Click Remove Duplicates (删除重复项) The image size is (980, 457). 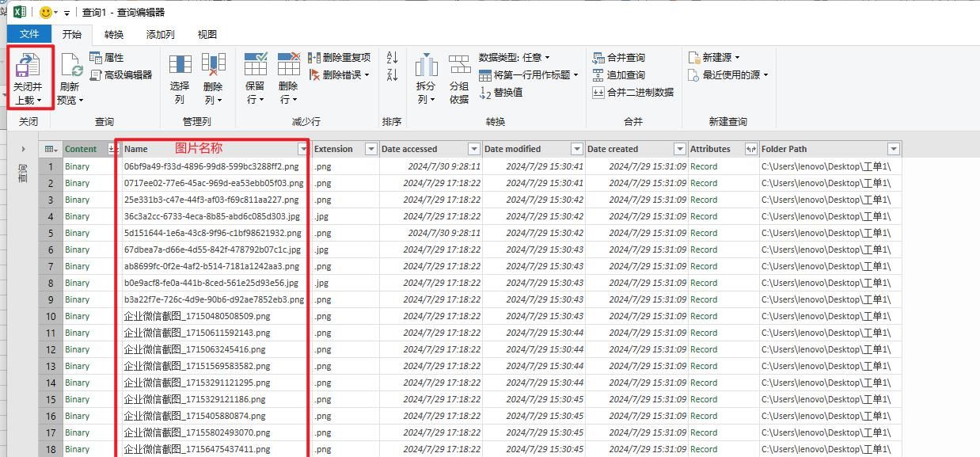pyautogui.click(x=340, y=58)
